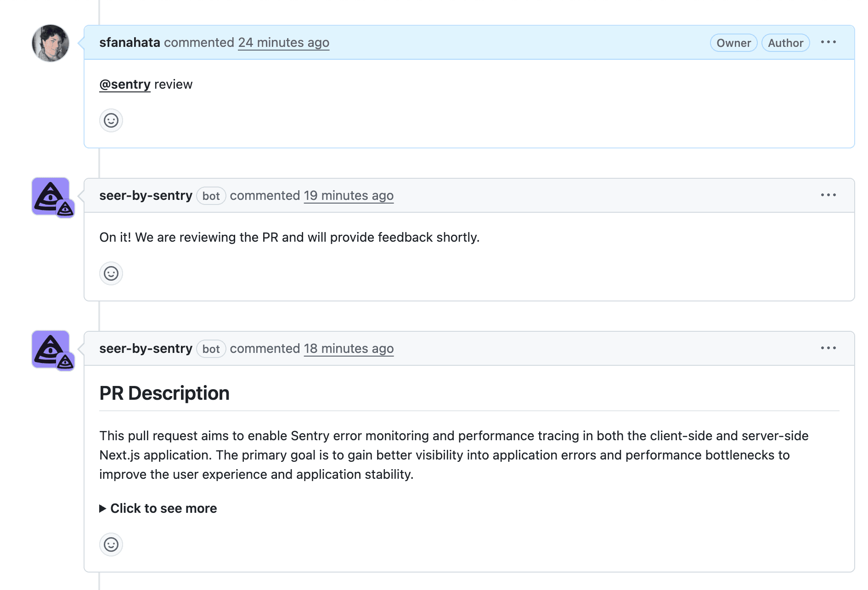The height and width of the screenshot is (590, 868).
Task: Click the '24 minutes ago' timestamp link
Action: pyautogui.click(x=283, y=42)
